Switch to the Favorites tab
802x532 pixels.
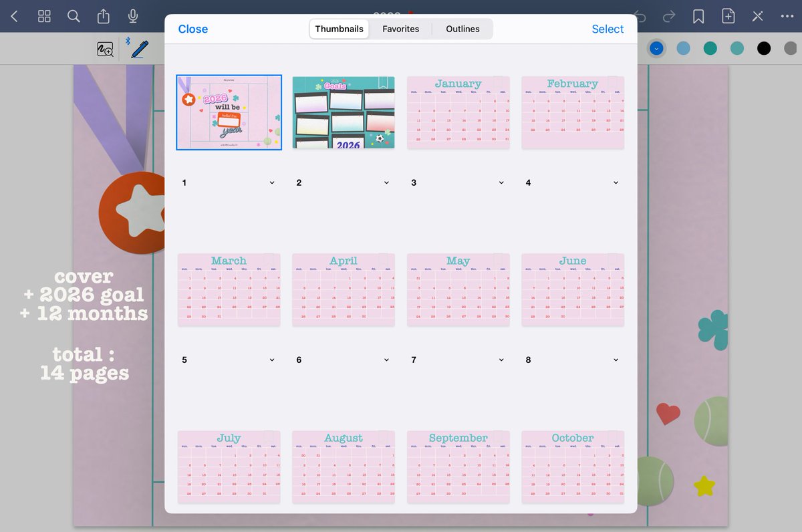coord(401,29)
